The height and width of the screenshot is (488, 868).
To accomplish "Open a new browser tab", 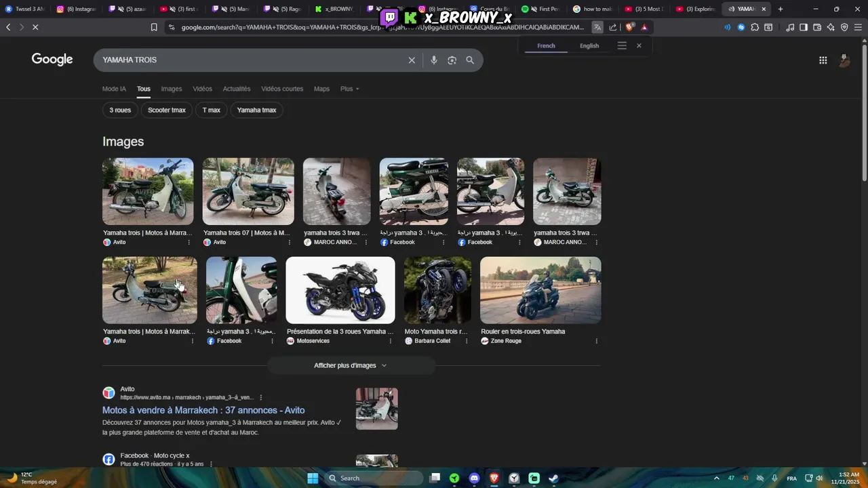I will pos(781,9).
